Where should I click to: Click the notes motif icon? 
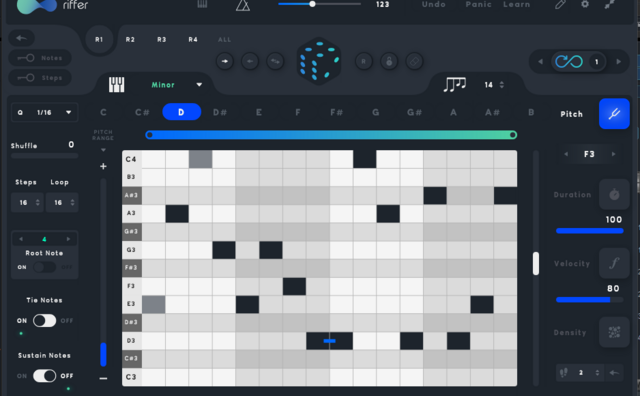click(455, 85)
